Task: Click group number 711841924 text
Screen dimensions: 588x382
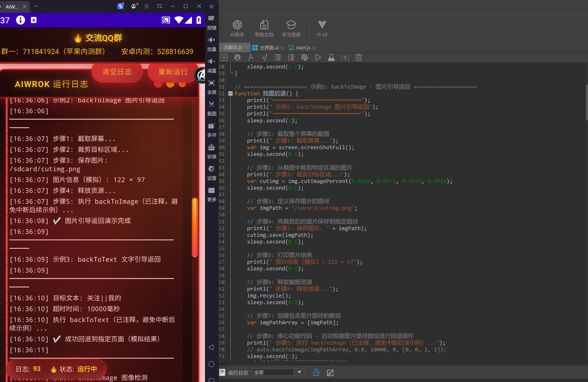Action: (x=41, y=52)
